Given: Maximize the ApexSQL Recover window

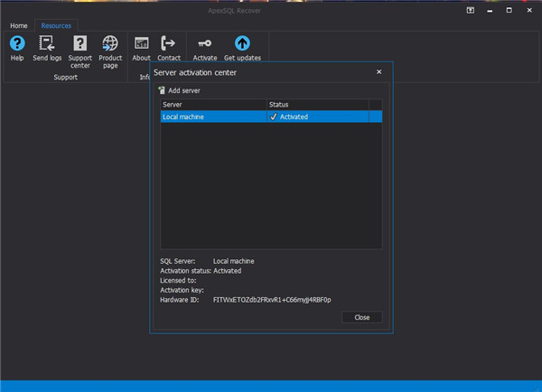Looking at the screenshot, I should 510,10.
